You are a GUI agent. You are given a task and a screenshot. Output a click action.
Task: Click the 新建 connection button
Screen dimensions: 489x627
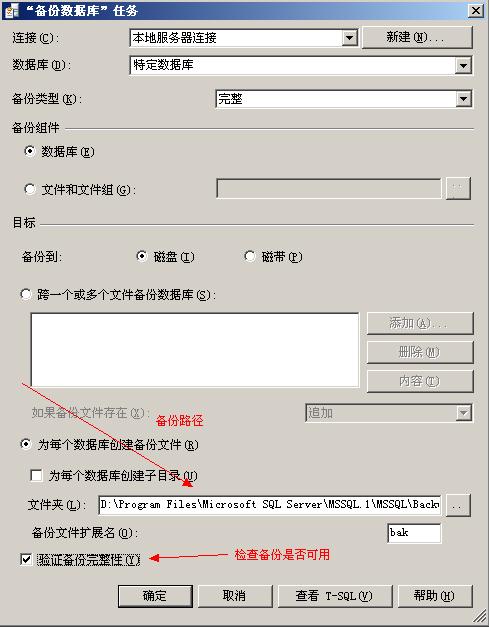[x=417, y=38]
